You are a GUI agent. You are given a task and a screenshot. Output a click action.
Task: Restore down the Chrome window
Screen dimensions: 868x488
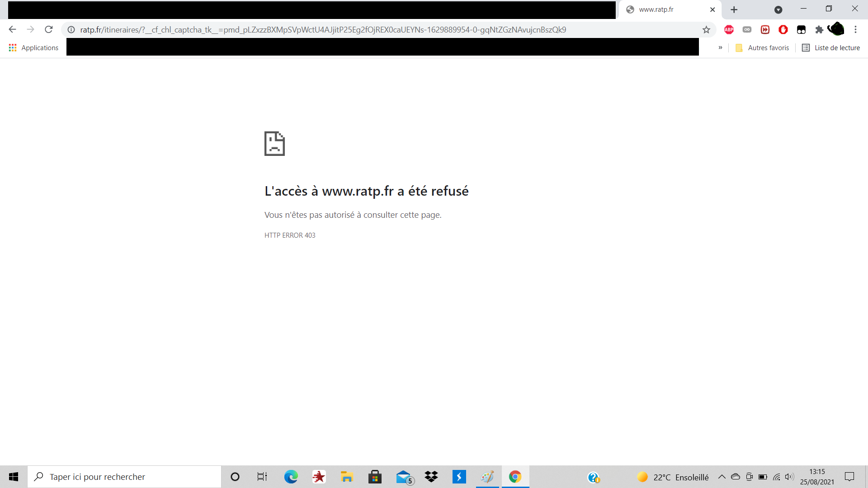click(x=829, y=9)
